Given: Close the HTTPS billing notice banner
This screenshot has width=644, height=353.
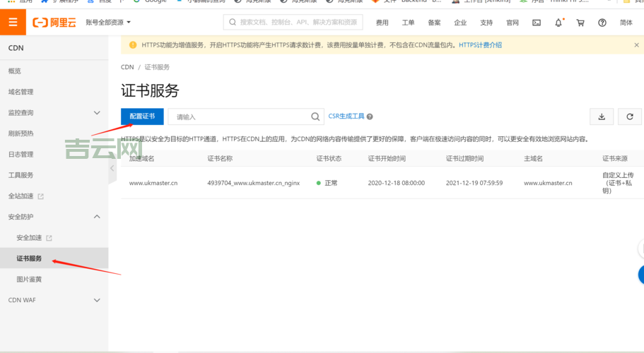Looking at the screenshot, I should 636,45.
